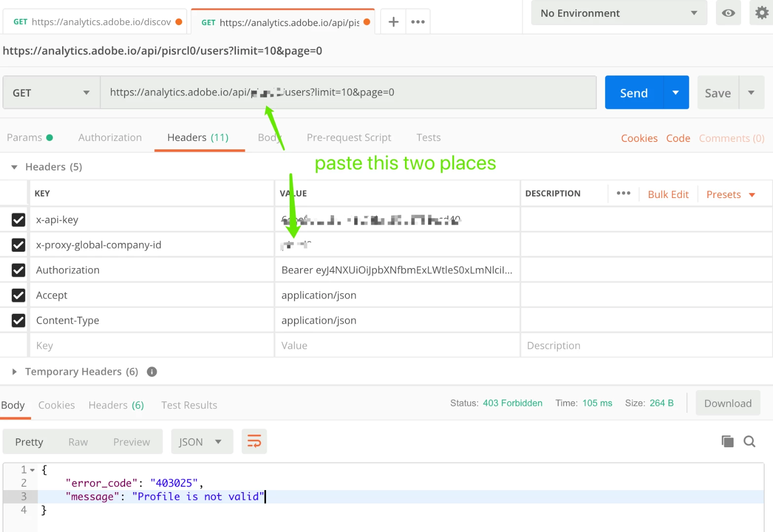Open the Pre-request Script tab
The height and width of the screenshot is (532, 773).
coord(349,137)
